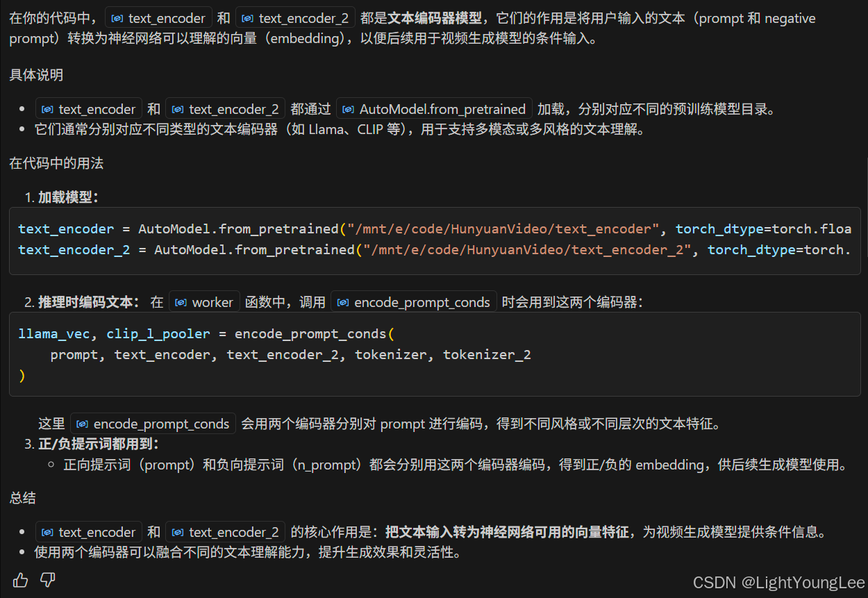
Task: Click code line starting with text_encoder_2 = AutoModel
Action: (435, 249)
